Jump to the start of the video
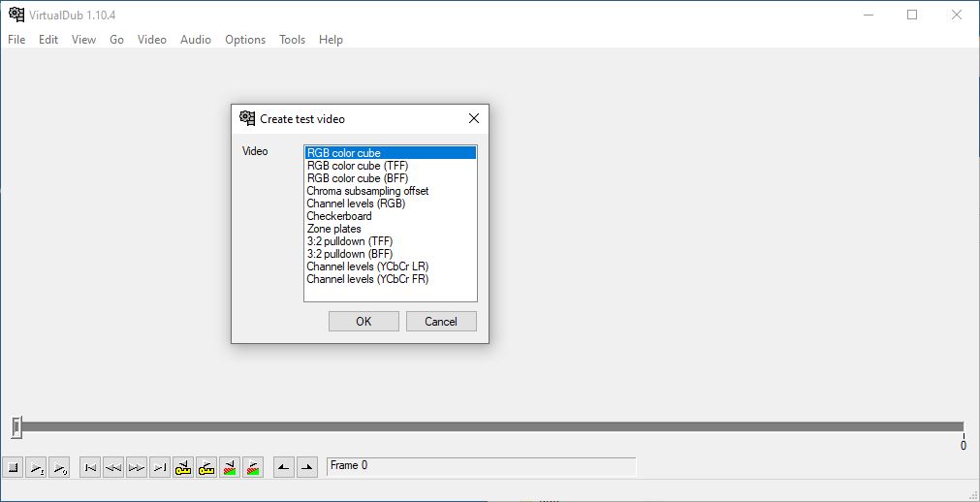 [x=90, y=467]
